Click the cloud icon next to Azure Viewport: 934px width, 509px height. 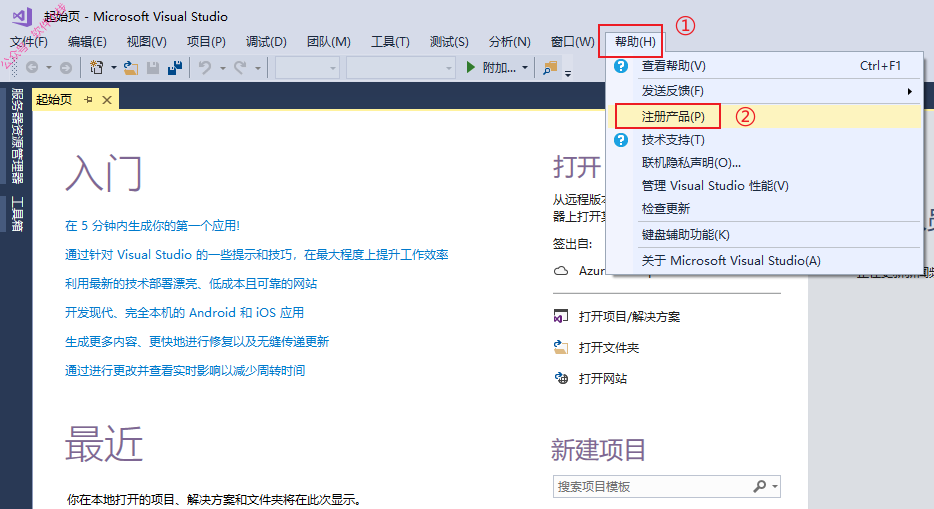coord(561,271)
